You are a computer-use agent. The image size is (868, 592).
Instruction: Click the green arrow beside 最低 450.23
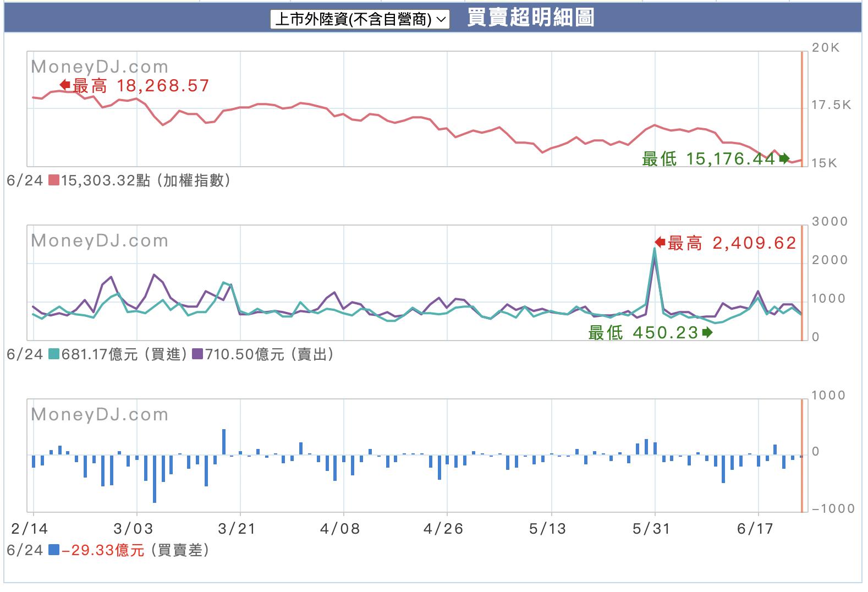[707, 332]
